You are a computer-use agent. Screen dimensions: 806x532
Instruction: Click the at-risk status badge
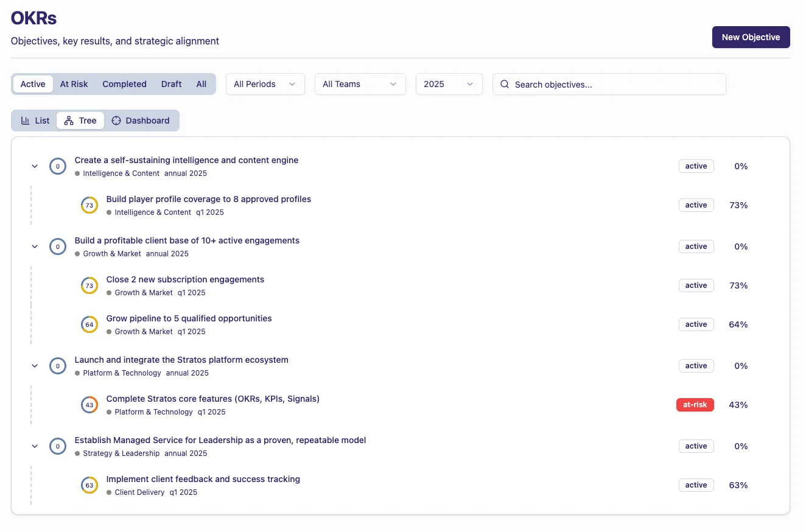pos(695,405)
